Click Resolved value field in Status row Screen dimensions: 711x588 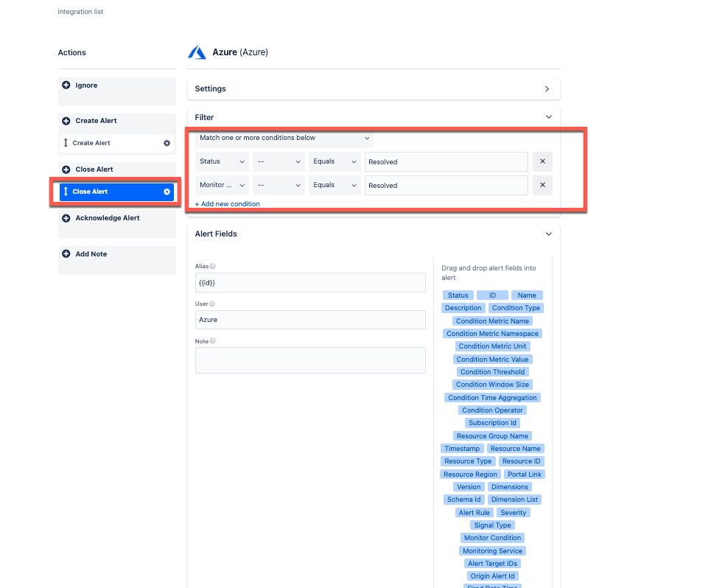coord(446,162)
